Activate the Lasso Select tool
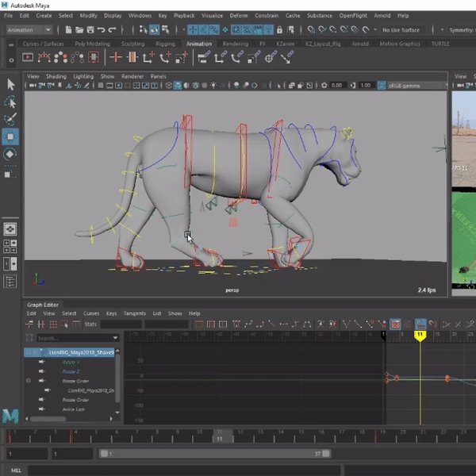Viewport: 476px width, 476px height. click(11, 102)
